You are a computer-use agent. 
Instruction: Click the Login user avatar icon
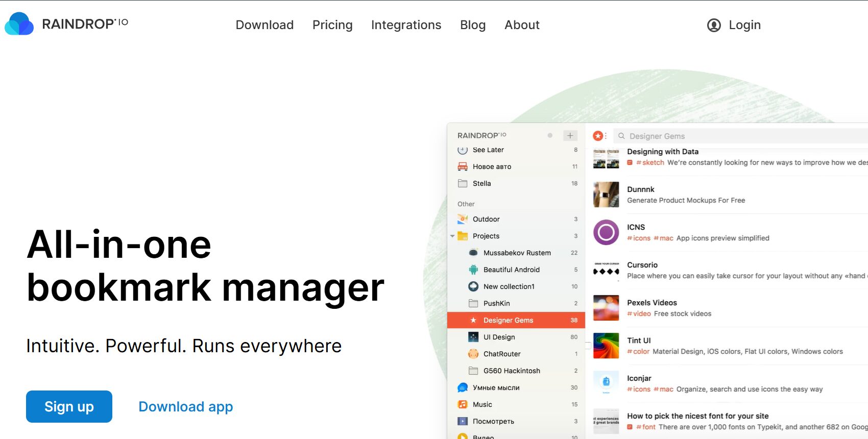714,25
